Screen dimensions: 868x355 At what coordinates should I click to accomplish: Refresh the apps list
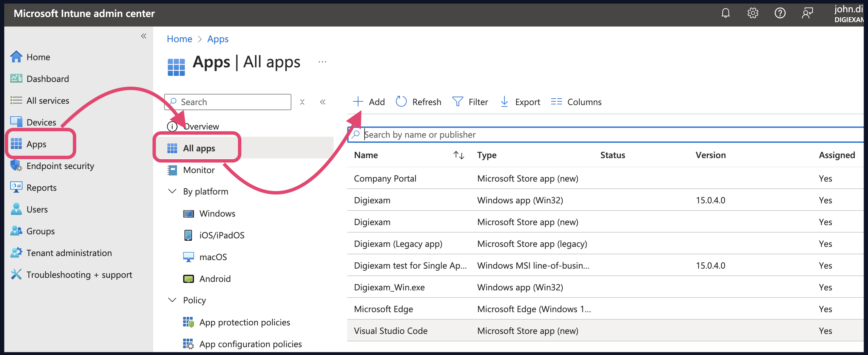click(418, 102)
